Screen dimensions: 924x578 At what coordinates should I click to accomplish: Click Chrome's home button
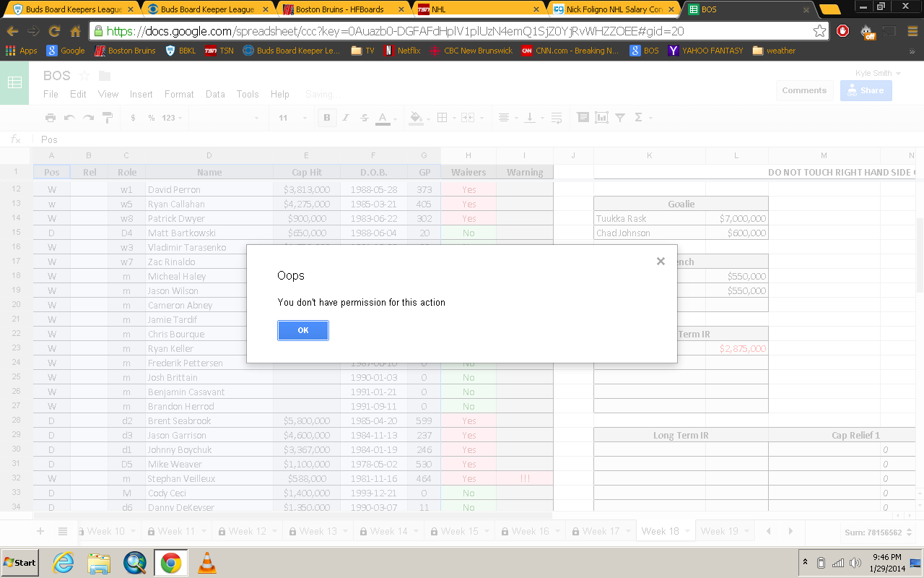(75, 31)
